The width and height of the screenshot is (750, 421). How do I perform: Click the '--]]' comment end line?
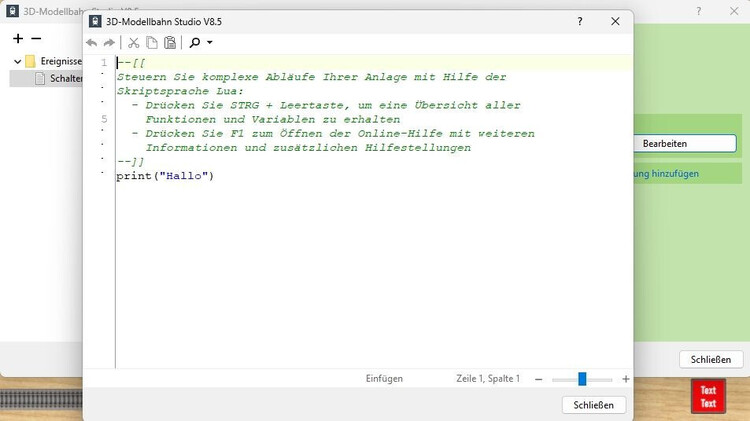coord(130,162)
